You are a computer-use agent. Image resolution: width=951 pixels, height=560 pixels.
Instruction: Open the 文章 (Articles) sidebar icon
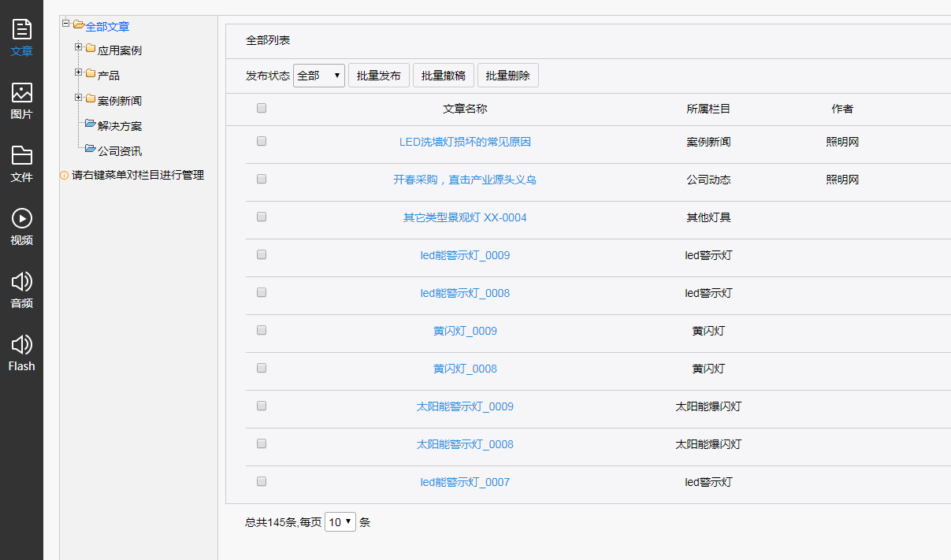coord(21,37)
